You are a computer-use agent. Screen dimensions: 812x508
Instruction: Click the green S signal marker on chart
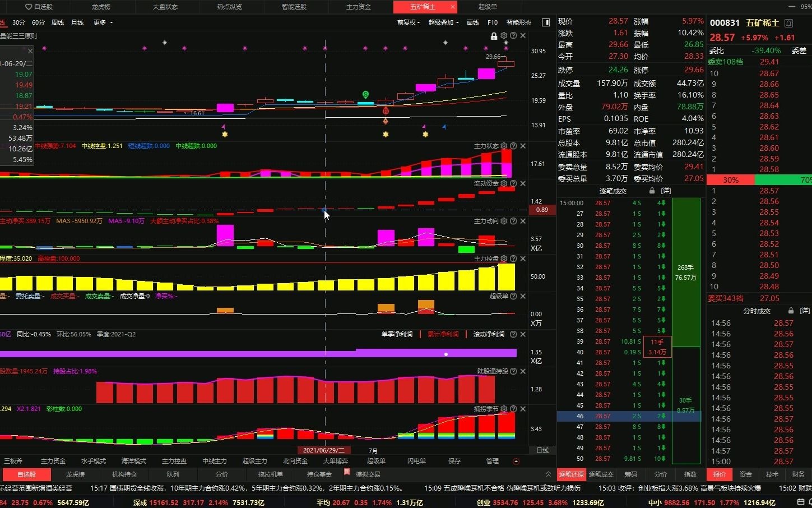365,95
